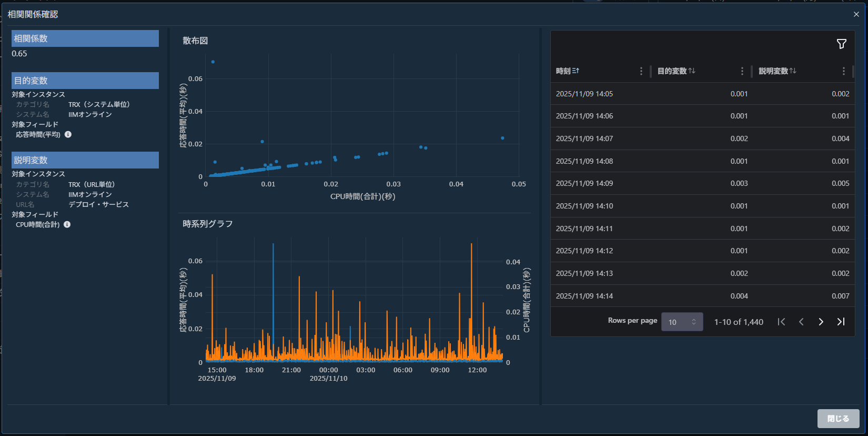Open the table filter funnel icon
868x436 pixels.
pyautogui.click(x=841, y=44)
